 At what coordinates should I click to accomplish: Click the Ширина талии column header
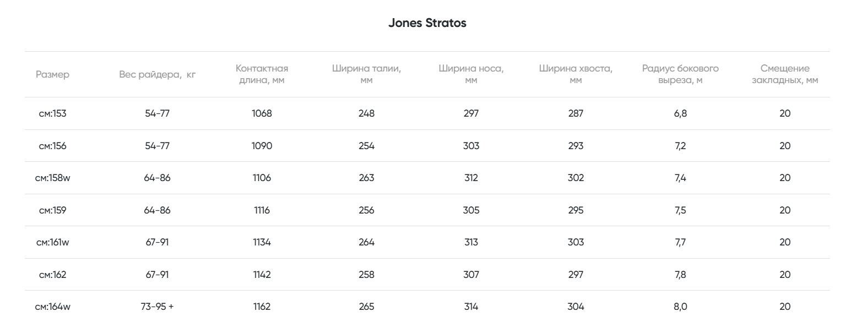click(366, 74)
